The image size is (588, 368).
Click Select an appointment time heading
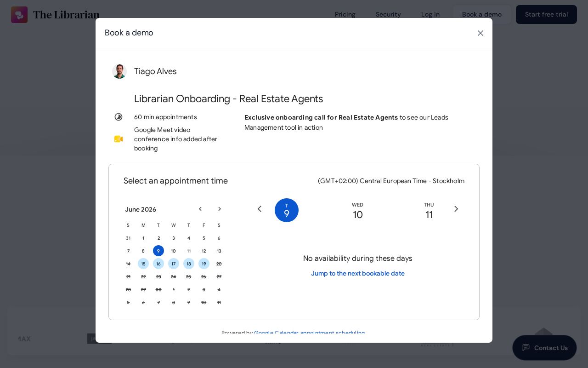pyautogui.click(x=175, y=181)
